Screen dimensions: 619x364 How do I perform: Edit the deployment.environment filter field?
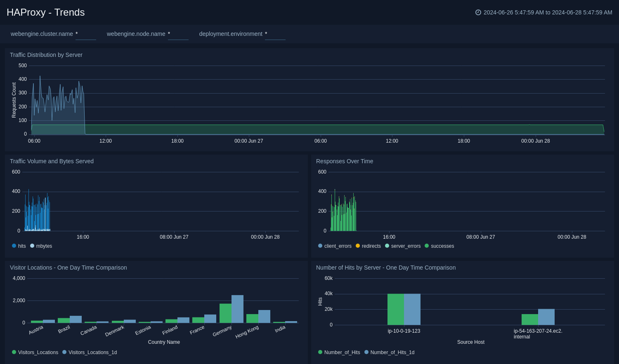[275, 34]
